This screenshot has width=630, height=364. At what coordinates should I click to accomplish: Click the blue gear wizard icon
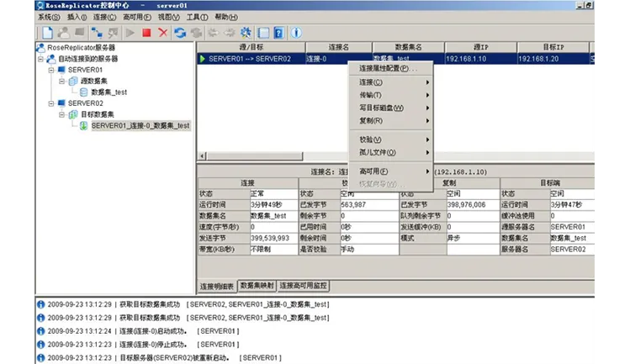pyautogui.click(x=246, y=33)
